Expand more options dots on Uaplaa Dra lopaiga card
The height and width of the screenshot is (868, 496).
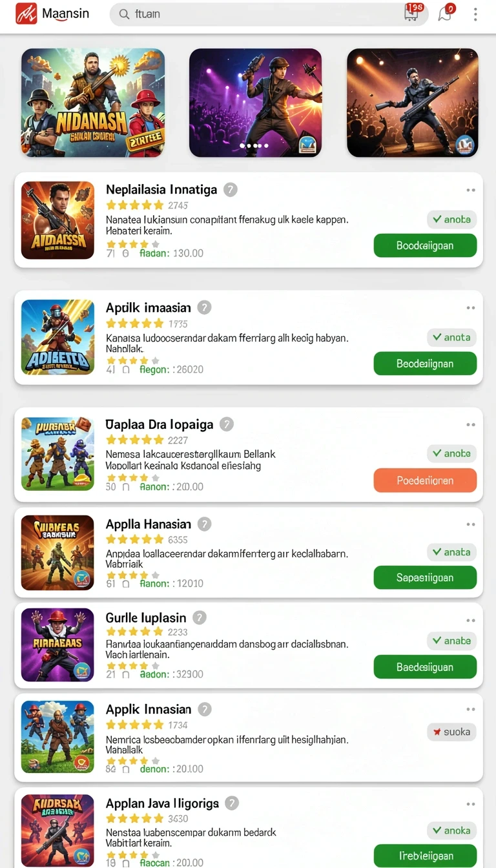[x=471, y=425]
